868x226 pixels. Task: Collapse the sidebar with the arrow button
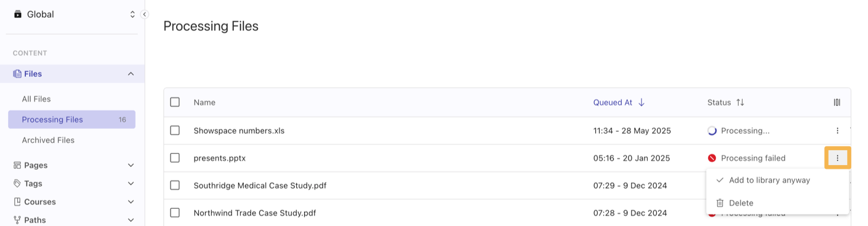145,14
